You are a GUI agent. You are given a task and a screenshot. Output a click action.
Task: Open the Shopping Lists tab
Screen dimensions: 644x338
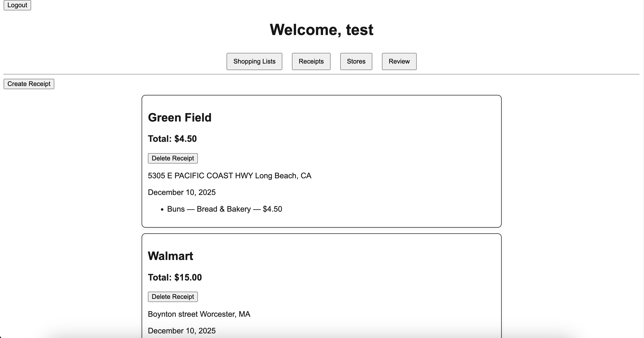[254, 61]
